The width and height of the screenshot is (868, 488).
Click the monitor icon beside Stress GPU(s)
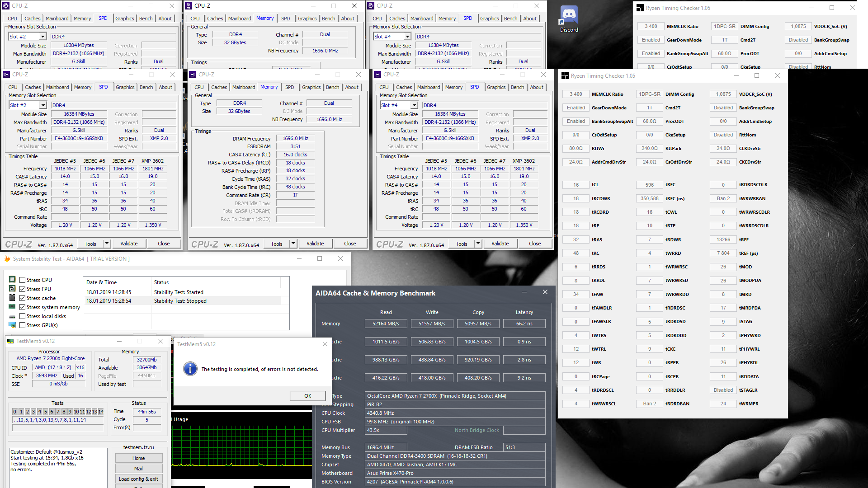(12, 325)
